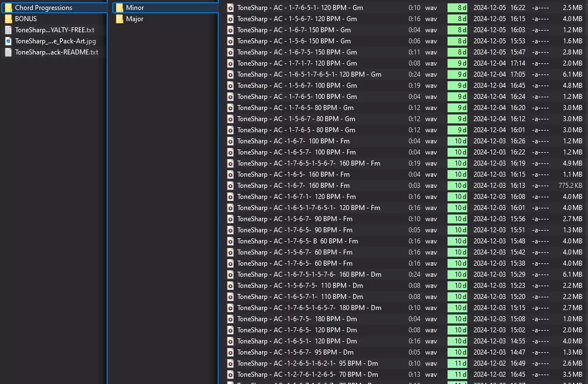Select file name 'AC -1-5-6-7-5- 110 BPM - Dm'

click(300, 286)
